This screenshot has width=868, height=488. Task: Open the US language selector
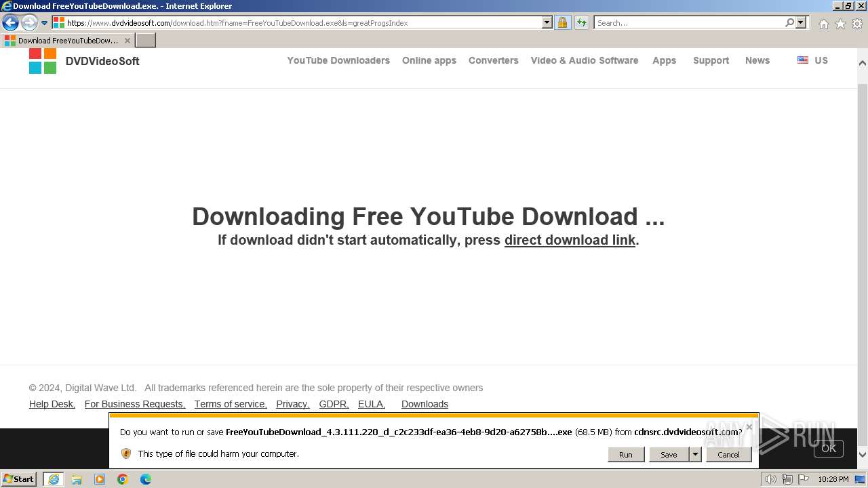[x=821, y=60]
